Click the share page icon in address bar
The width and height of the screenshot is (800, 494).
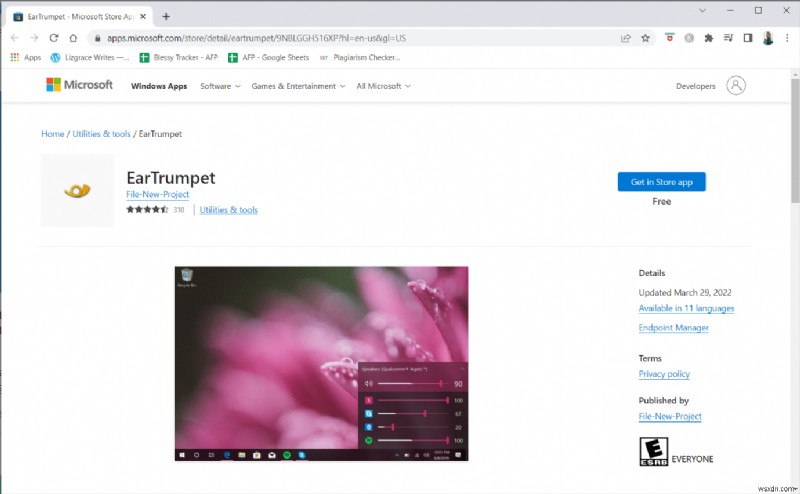pyautogui.click(x=626, y=38)
